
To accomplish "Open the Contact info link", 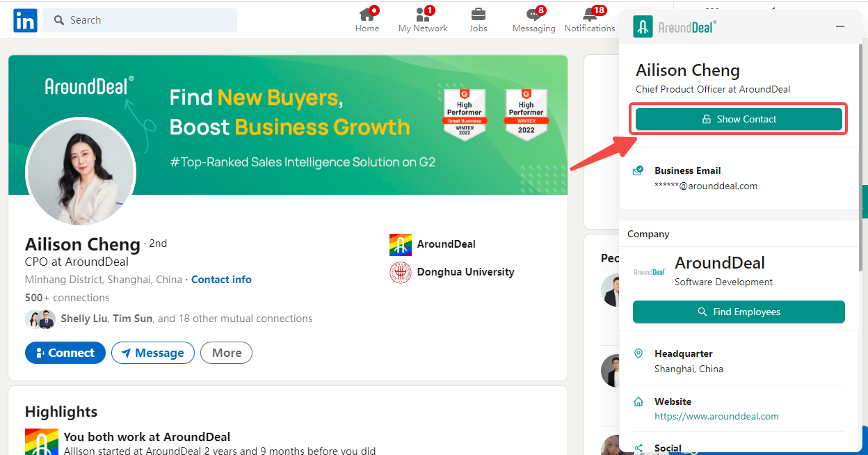I will (x=221, y=280).
